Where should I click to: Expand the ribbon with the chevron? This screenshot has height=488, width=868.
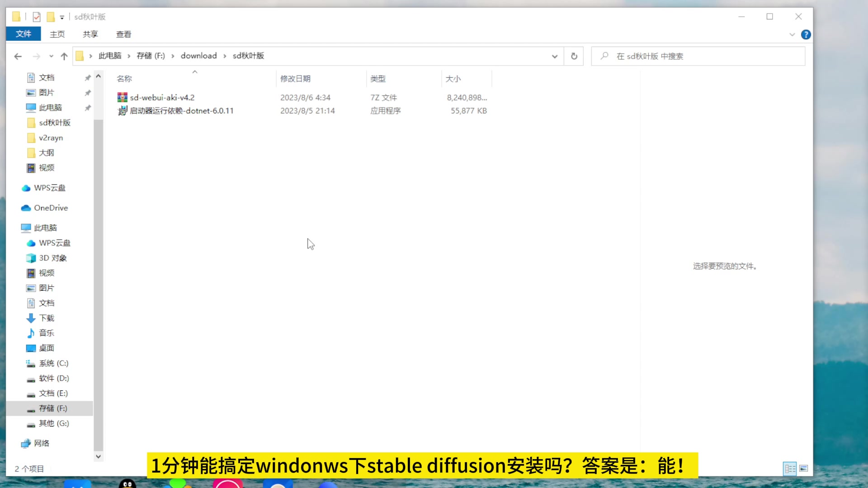(792, 34)
